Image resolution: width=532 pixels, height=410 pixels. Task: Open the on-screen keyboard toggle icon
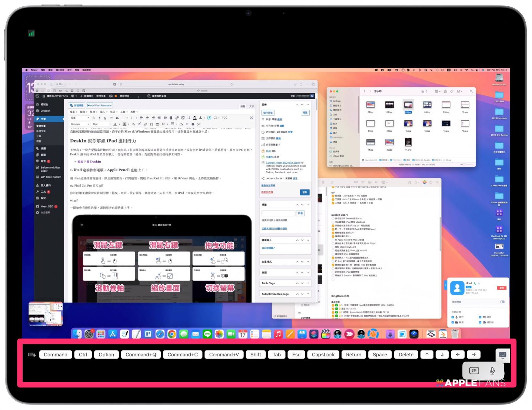(502, 355)
